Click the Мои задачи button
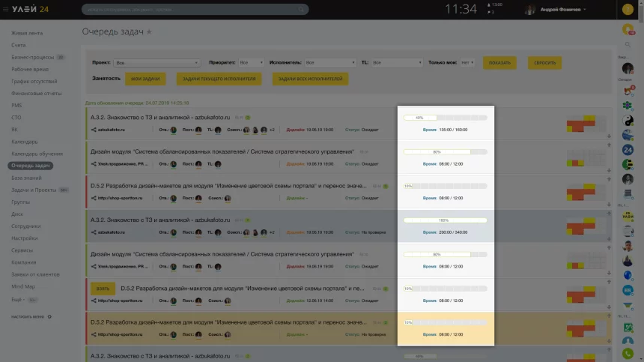This screenshot has width=644, height=362. [x=145, y=79]
